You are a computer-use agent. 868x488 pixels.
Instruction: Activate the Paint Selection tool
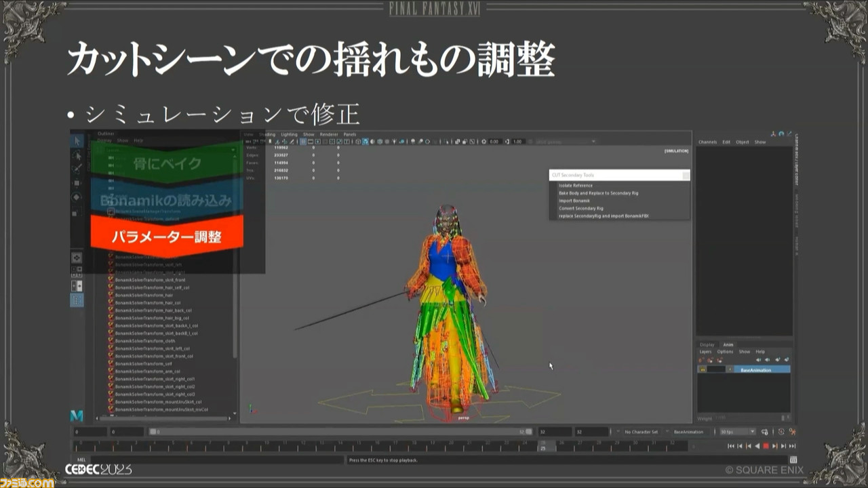77,169
